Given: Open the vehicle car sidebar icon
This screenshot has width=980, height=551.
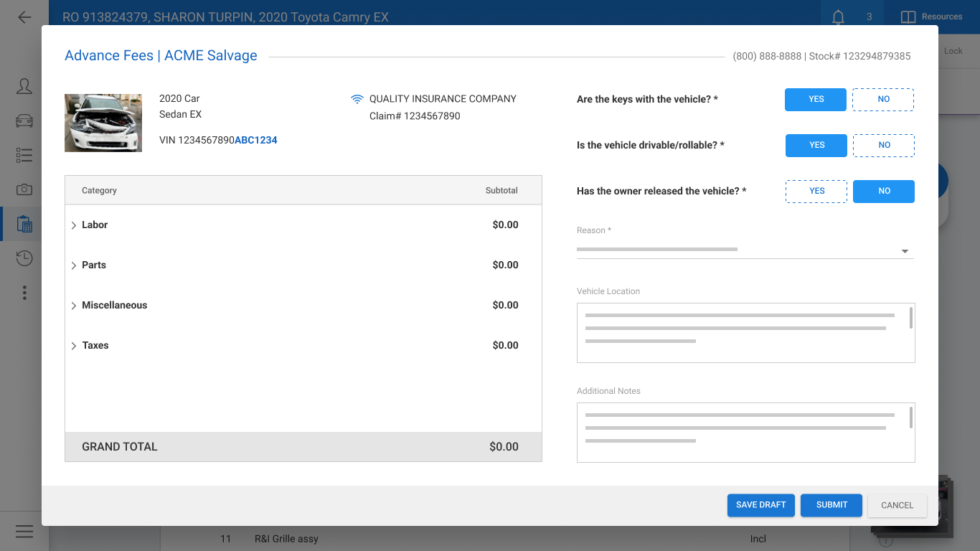Looking at the screenshot, I should pos(24,121).
